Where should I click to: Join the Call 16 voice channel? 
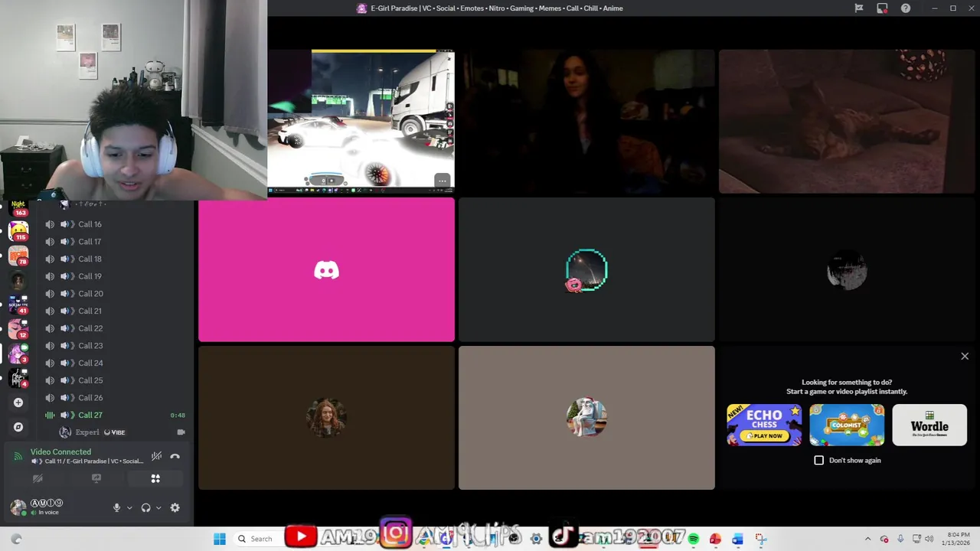(115, 224)
